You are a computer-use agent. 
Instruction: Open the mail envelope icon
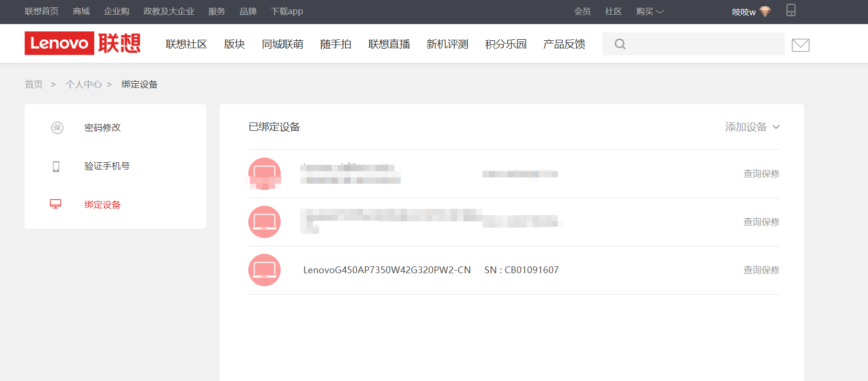(800, 45)
